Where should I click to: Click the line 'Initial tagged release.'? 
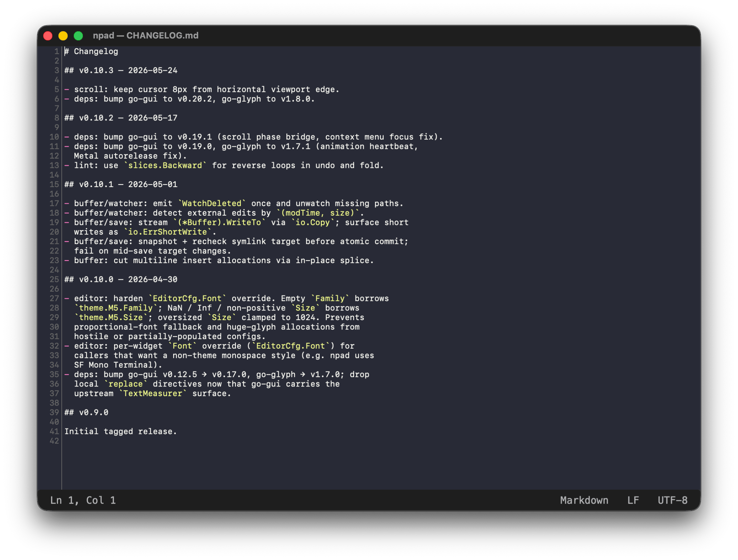click(120, 432)
